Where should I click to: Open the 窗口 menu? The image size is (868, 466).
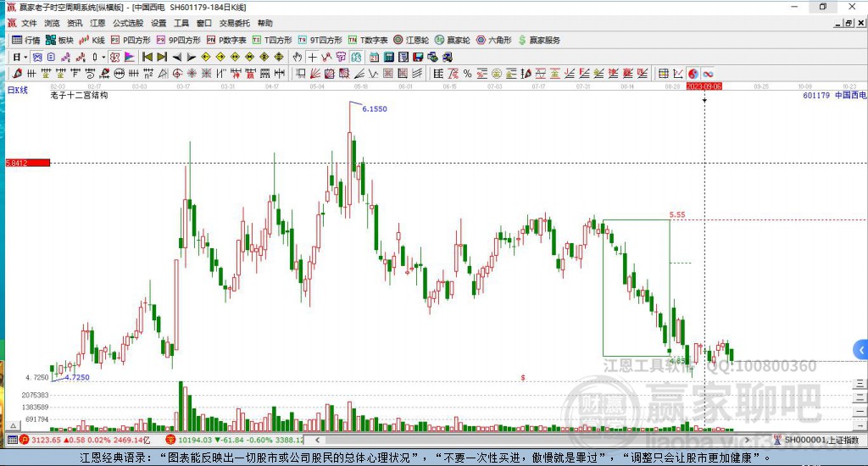pos(203,23)
